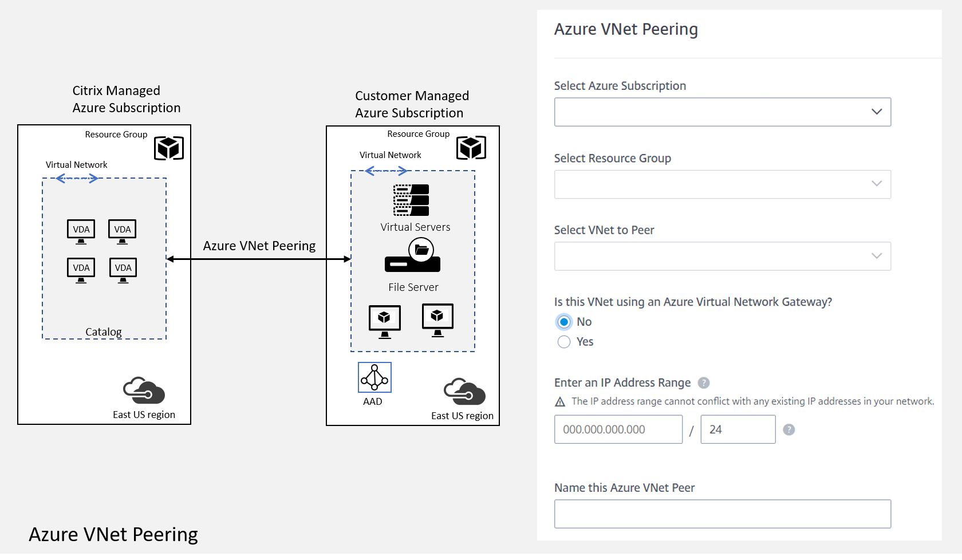Open the Select Resource Group dropdown
The height and width of the screenshot is (560, 962).
pos(722,184)
